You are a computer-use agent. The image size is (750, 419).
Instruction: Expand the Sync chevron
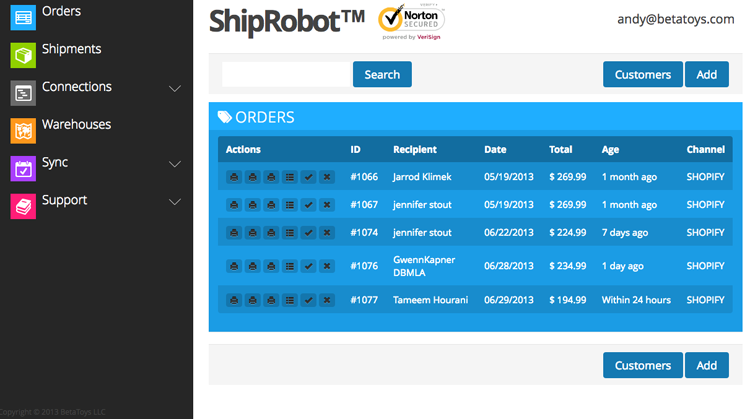pyautogui.click(x=175, y=164)
